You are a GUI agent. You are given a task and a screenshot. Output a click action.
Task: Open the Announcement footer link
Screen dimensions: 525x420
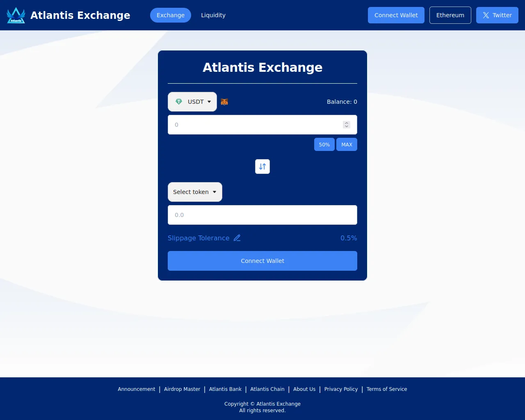(137, 389)
